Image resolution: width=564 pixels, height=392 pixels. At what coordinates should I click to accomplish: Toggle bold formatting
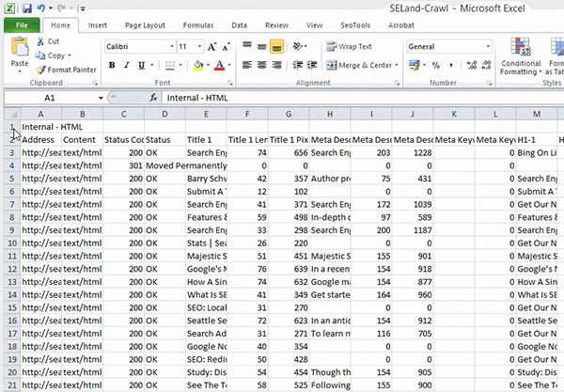click(x=112, y=66)
